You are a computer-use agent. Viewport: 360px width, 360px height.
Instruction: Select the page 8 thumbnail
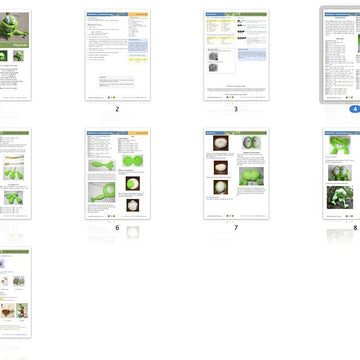(x=341, y=174)
